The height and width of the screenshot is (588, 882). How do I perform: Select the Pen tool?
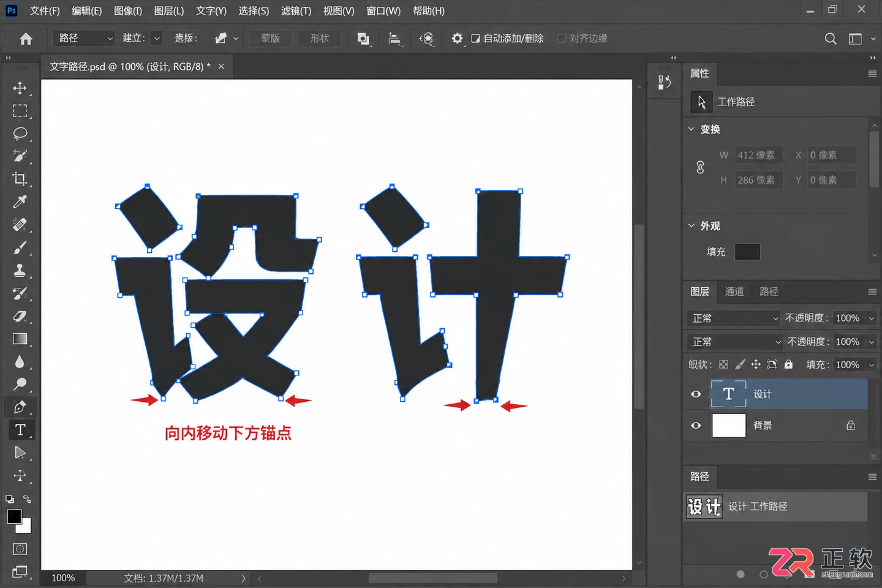(20, 407)
